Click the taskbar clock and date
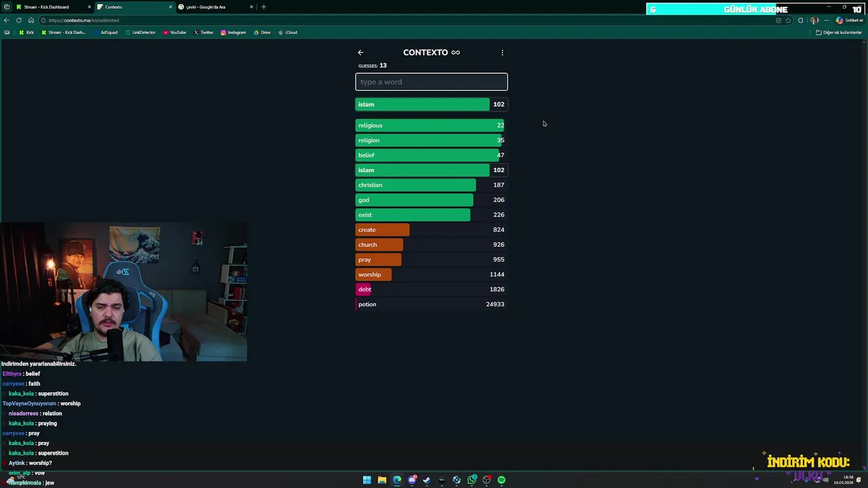Image resolution: width=868 pixels, height=488 pixels. tap(844, 480)
